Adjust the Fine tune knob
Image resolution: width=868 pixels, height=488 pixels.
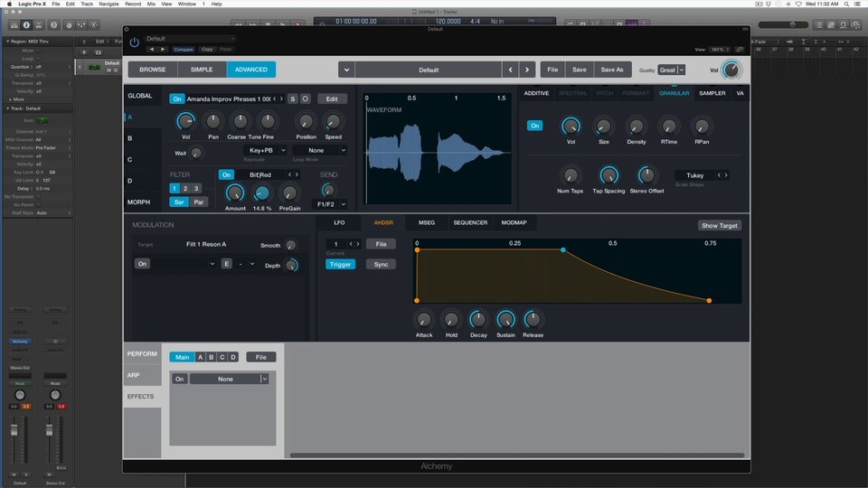[x=268, y=121]
